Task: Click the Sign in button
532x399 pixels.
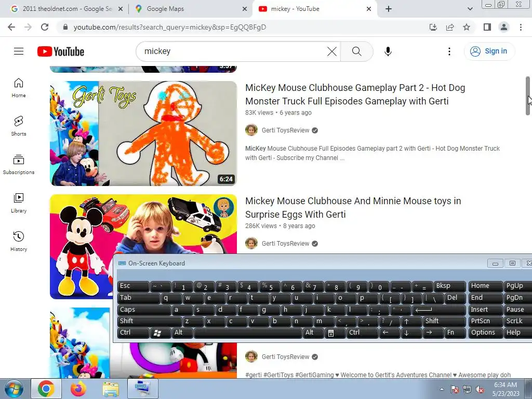Action: tap(489, 51)
